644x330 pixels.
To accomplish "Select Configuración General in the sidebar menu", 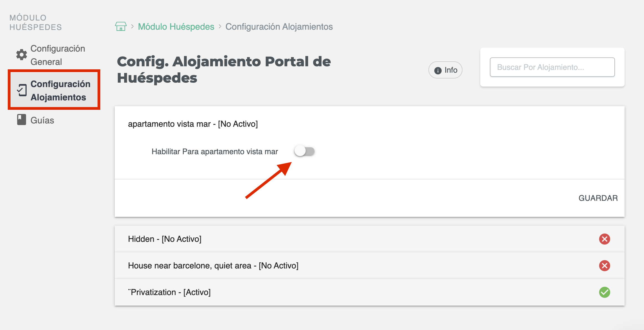I will (58, 55).
